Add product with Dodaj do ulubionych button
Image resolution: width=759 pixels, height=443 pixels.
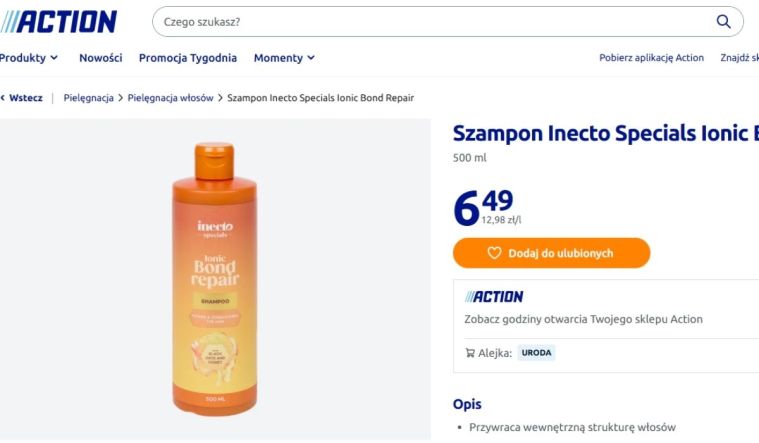(x=551, y=253)
